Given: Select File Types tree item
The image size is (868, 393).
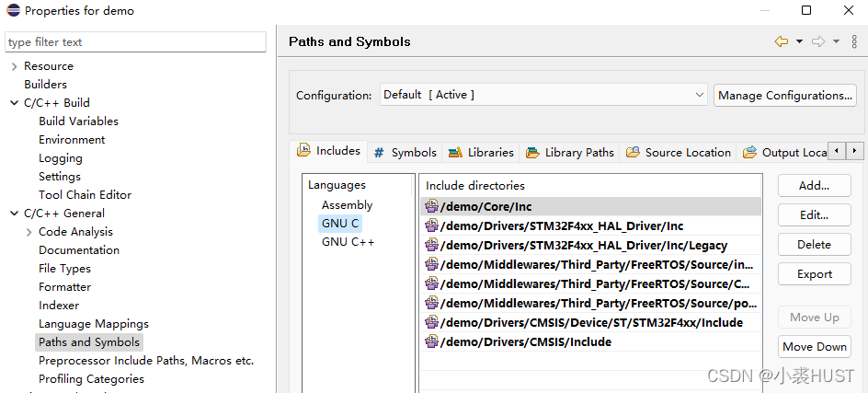Looking at the screenshot, I should click(x=64, y=269).
